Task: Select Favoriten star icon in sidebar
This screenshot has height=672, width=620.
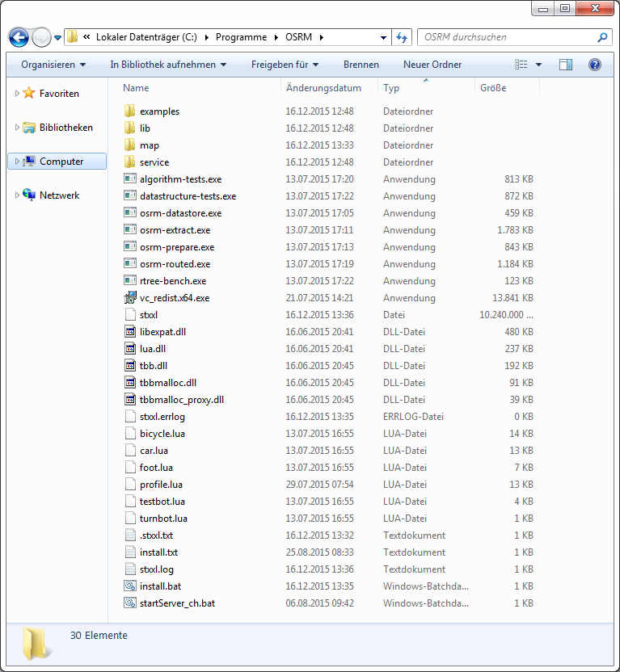Action: (x=29, y=93)
